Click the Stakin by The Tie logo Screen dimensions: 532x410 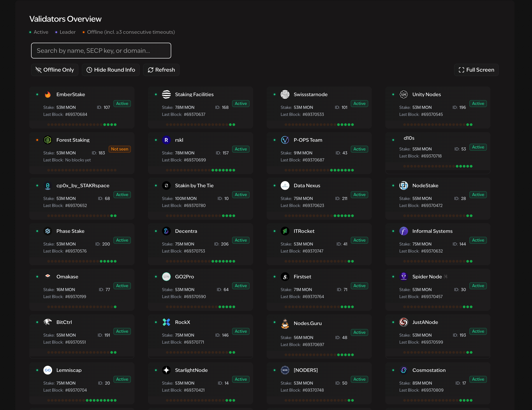coord(166,186)
